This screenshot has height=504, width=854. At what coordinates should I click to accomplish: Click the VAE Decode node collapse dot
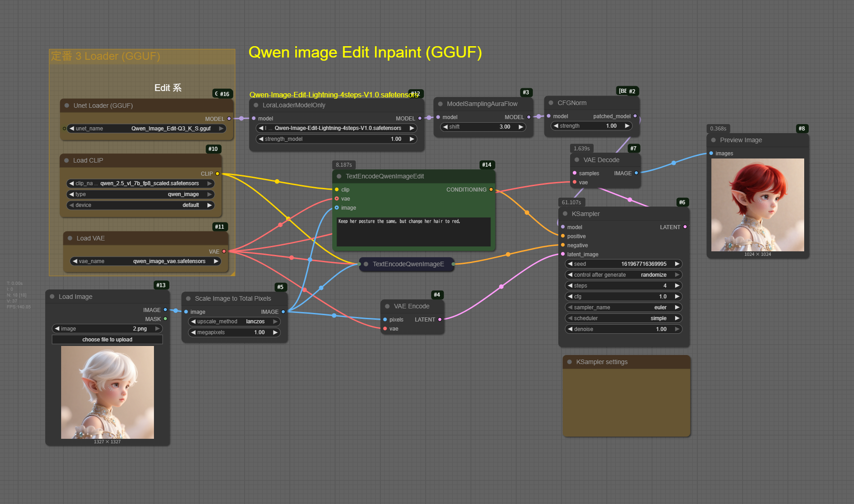click(x=577, y=160)
